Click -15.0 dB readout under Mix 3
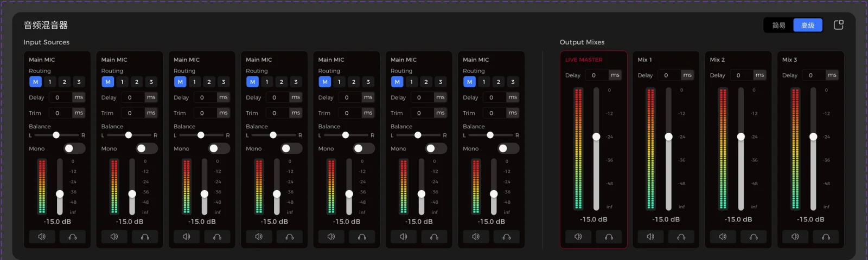 click(x=810, y=219)
